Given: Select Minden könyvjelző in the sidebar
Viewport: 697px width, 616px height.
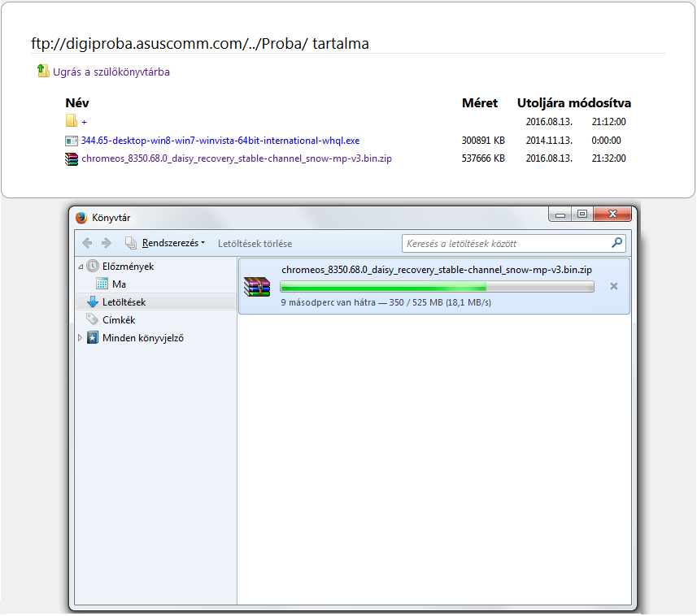Looking at the screenshot, I should [x=142, y=338].
